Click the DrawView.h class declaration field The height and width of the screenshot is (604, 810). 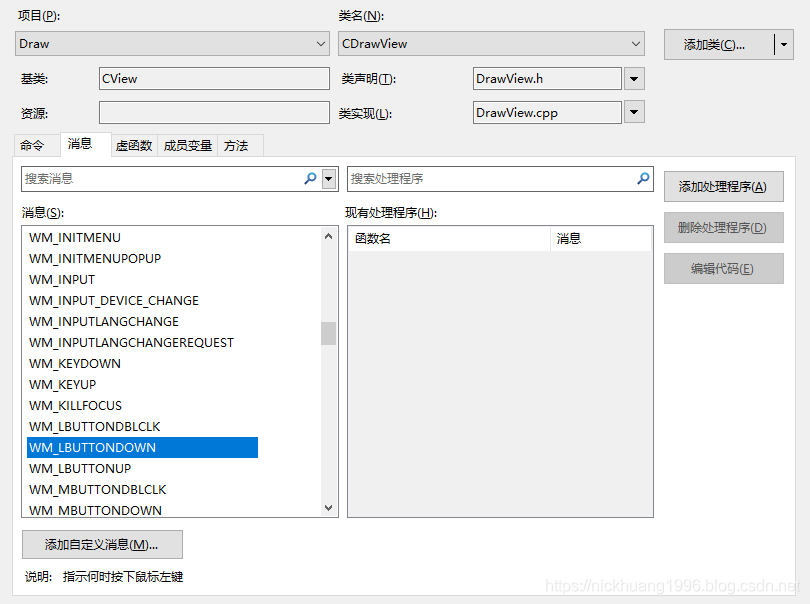[547, 79]
